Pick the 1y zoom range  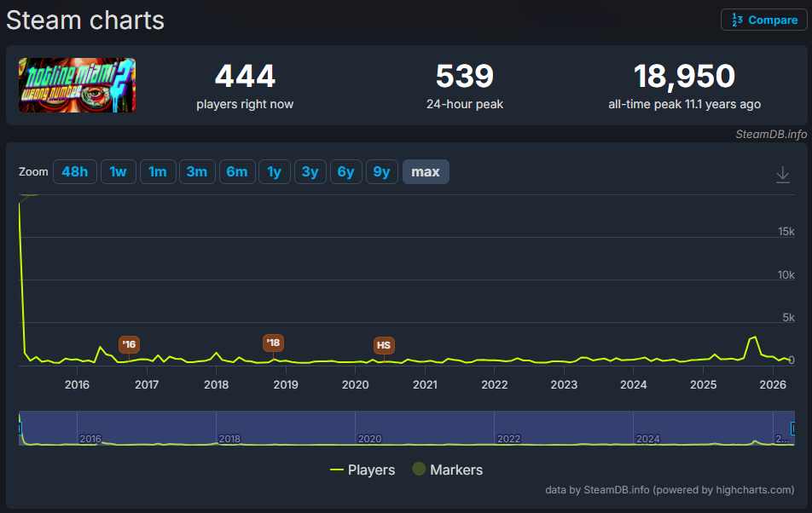[275, 171]
